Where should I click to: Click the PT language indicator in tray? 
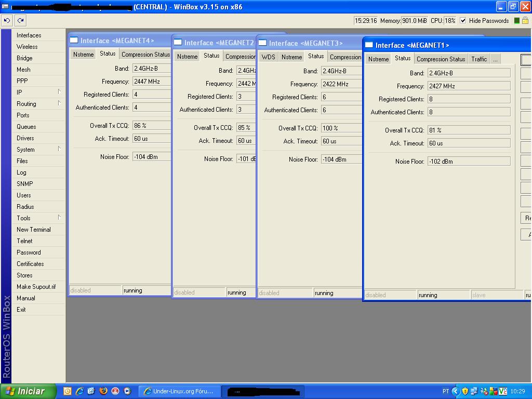(x=446, y=391)
